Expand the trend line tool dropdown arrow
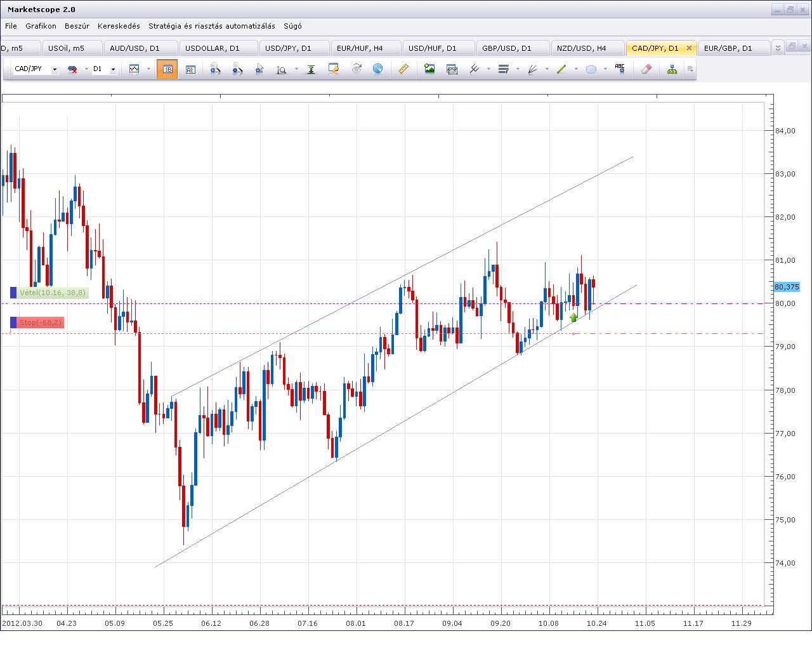812x650 pixels. coord(576,69)
